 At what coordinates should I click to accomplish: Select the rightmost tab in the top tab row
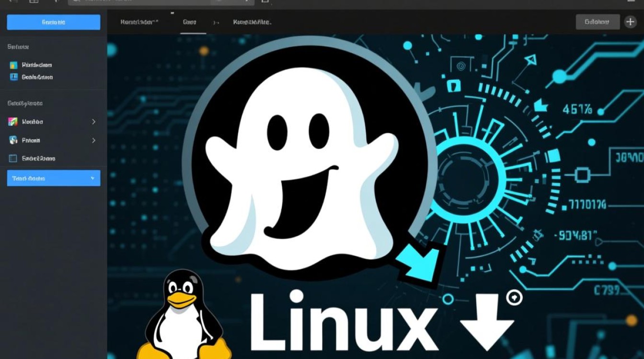tap(252, 22)
